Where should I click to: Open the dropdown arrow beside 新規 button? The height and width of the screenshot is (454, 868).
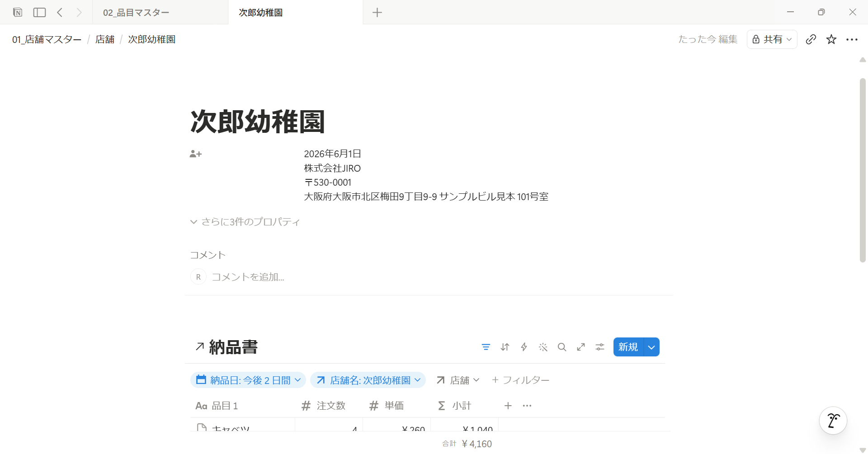coord(651,347)
